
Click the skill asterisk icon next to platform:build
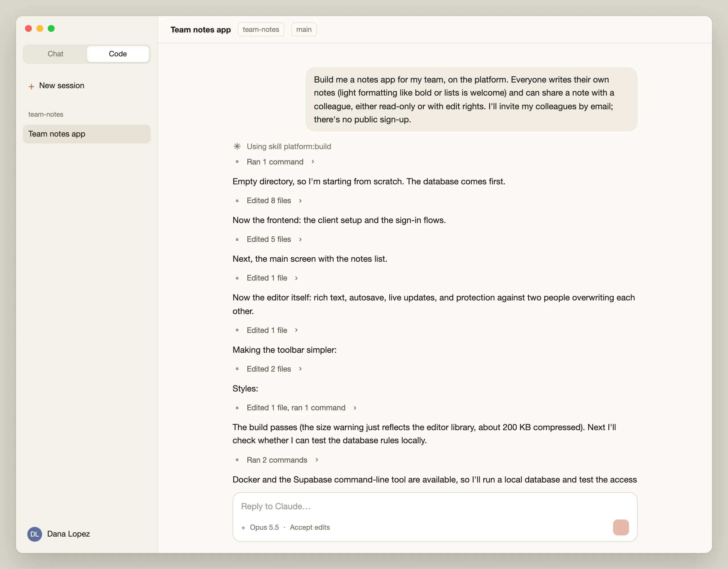(x=237, y=147)
